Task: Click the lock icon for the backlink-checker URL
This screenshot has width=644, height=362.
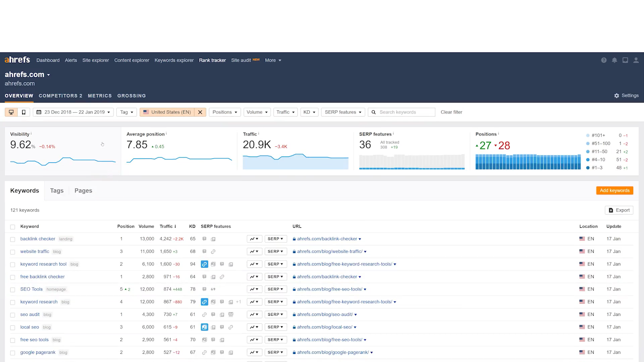Action: (294, 239)
